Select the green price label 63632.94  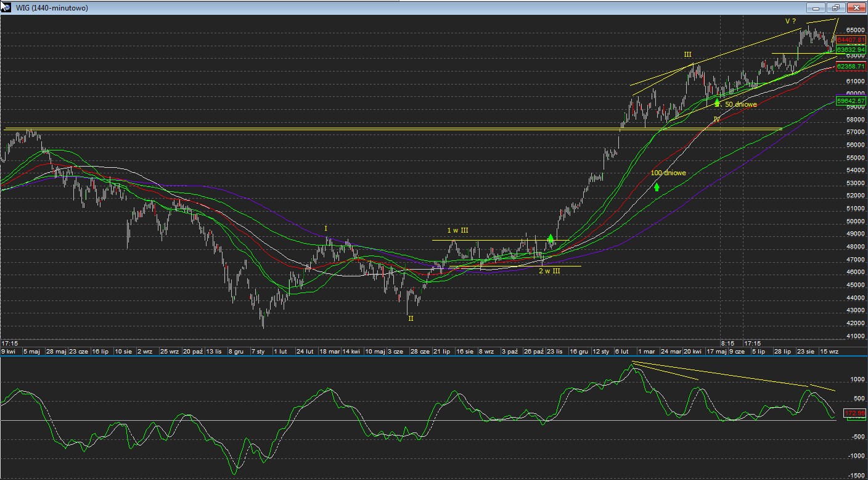point(851,49)
